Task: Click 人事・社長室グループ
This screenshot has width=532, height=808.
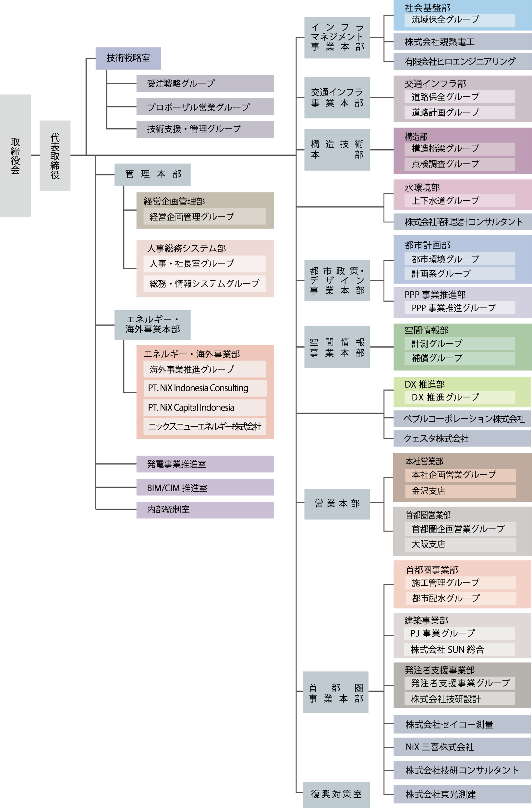Action: [205, 264]
